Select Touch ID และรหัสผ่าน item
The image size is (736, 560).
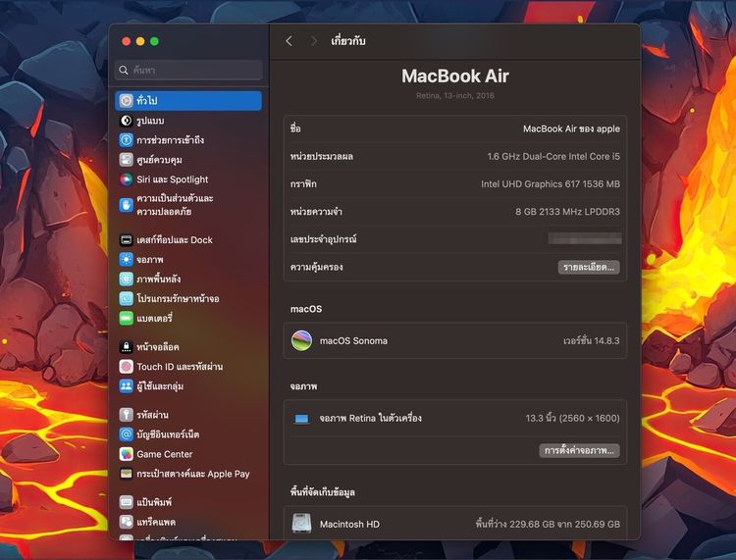179,367
